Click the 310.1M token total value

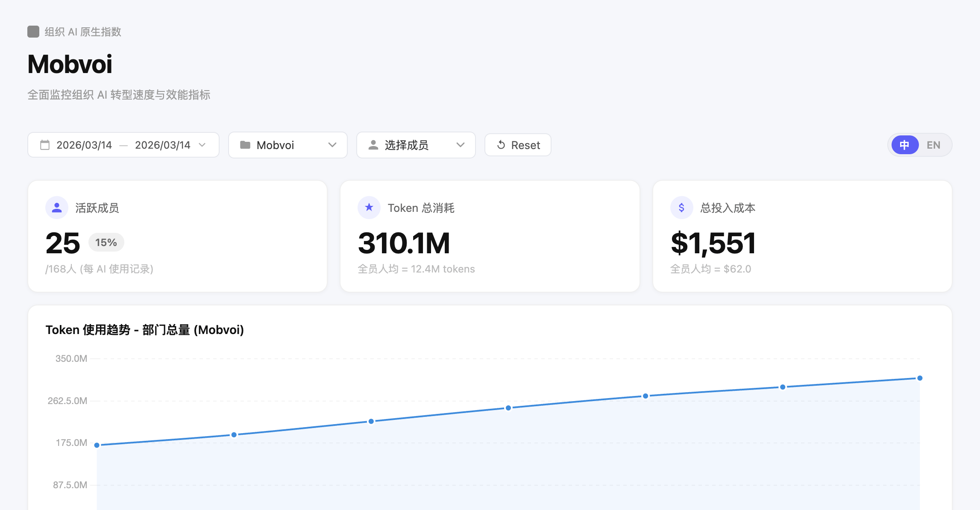[x=404, y=243]
